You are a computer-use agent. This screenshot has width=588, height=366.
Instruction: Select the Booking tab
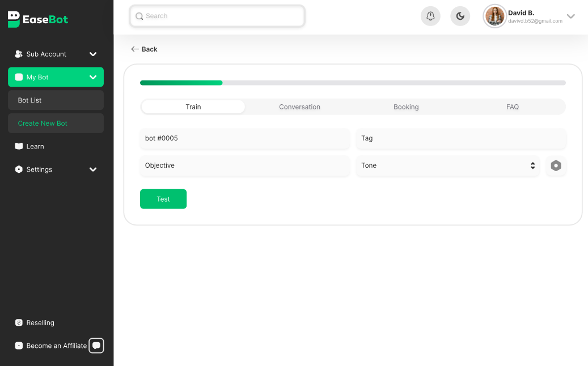(x=406, y=107)
